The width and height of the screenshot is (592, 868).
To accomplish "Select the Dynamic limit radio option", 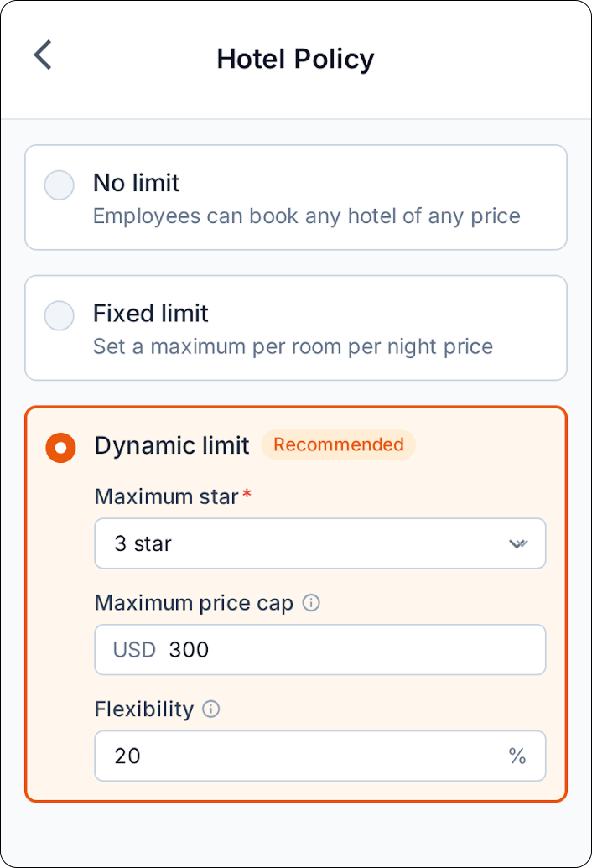I will 60,448.
